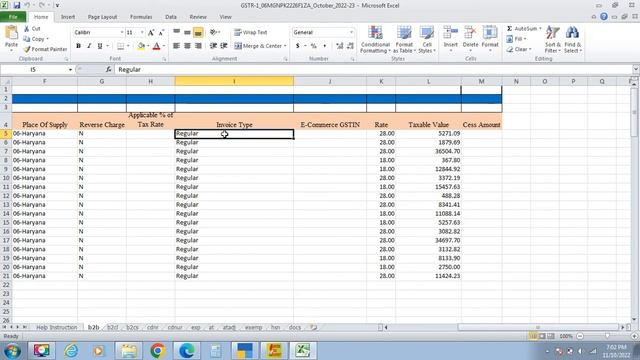Screen dimensions: 640x360
Task: Toggle align text left
Action: pyautogui.click(x=176, y=46)
